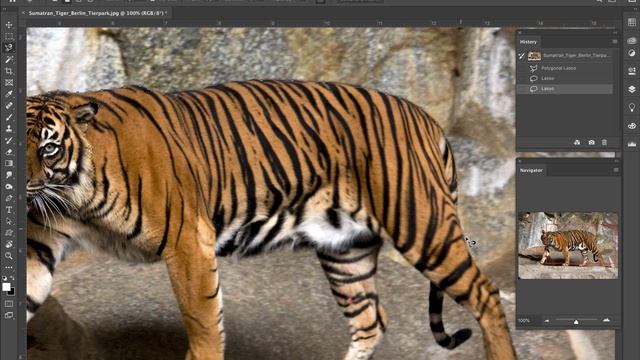Screen dimensions: 640x360
Task: Open the History panel options menu
Action: pos(615,42)
